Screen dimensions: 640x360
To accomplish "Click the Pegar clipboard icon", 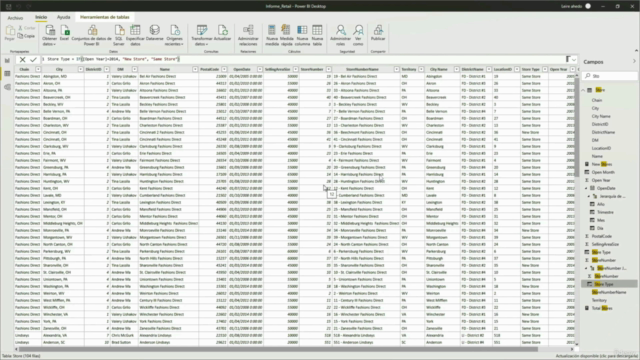I will point(9,33).
